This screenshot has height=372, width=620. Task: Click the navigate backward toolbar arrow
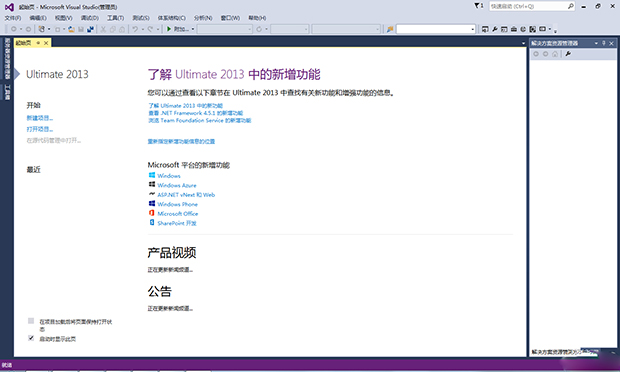coord(13,29)
